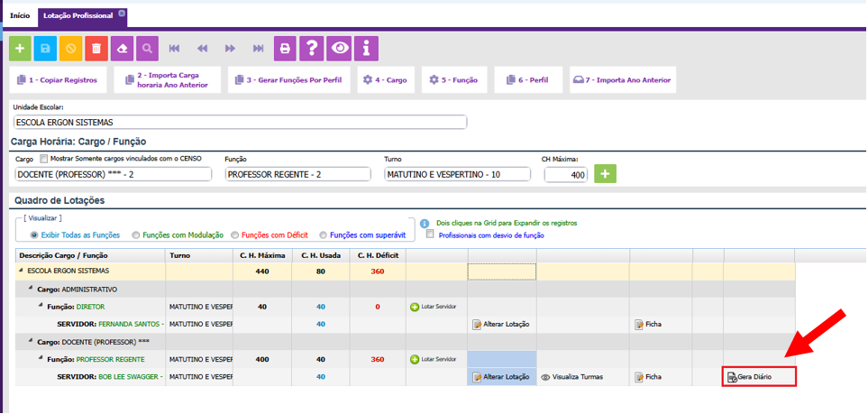Click the green plus beside CH Máxima

(605, 174)
